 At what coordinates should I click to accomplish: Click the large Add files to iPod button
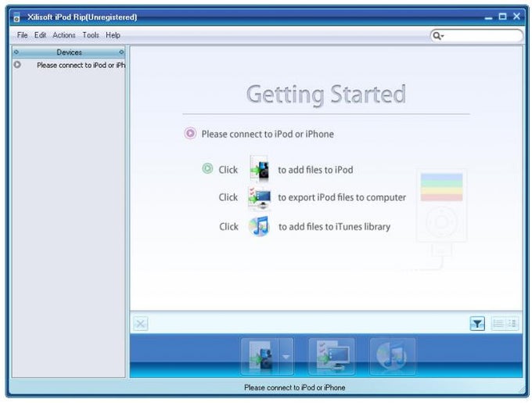pos(260,357)
